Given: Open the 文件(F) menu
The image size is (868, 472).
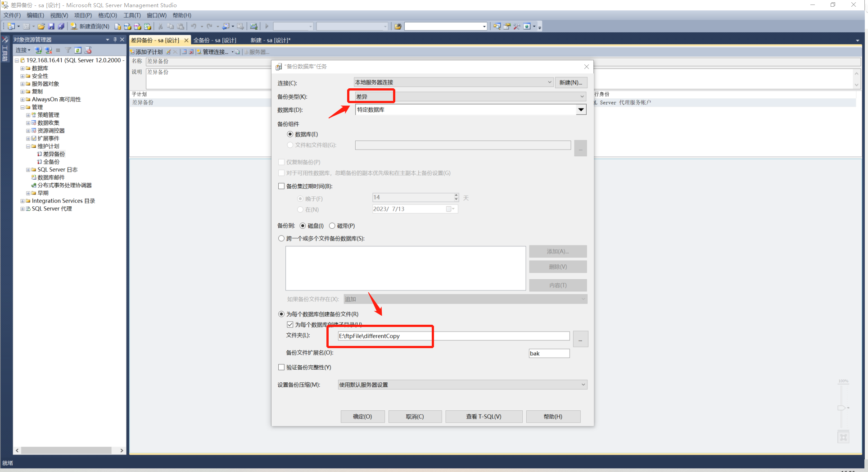Looking at the screenshot, I should coord(12,15).
